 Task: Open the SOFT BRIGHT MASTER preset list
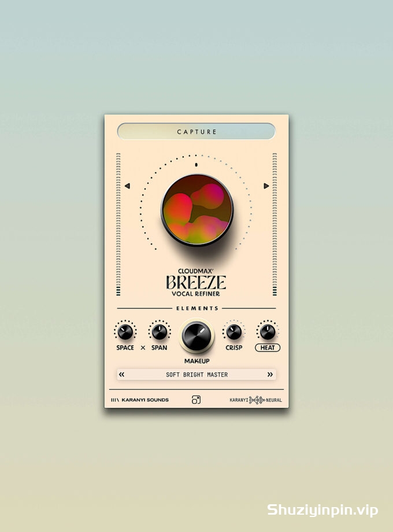(x=196, y=375)
